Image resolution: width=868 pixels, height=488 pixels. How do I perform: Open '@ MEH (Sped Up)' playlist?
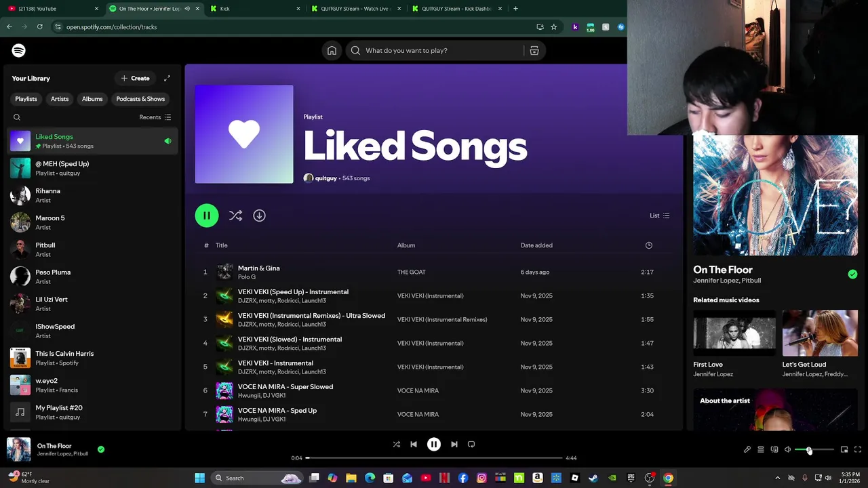[x=93, y=168]
